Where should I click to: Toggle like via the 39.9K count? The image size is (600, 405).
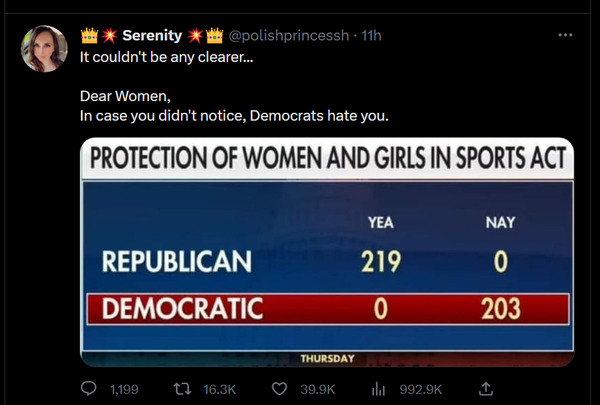(x=319, y=388)
